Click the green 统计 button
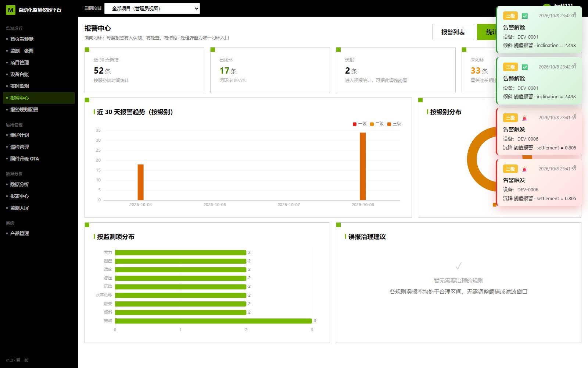Screen dimensions: 588x368 click(x=487, y=32)
